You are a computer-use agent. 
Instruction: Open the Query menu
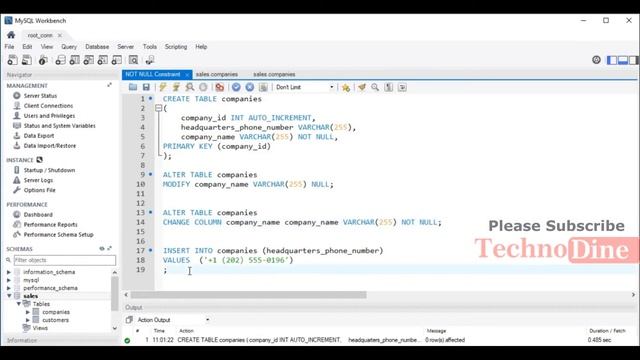pos(69,47)
